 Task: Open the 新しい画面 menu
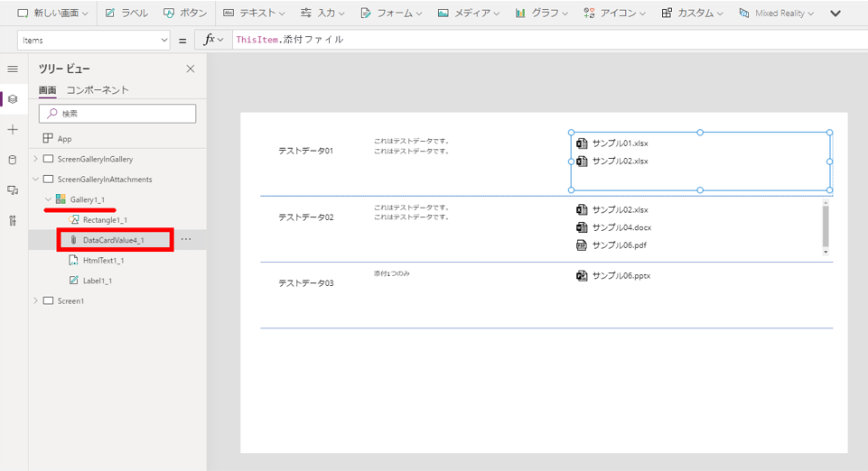point(52,14)
